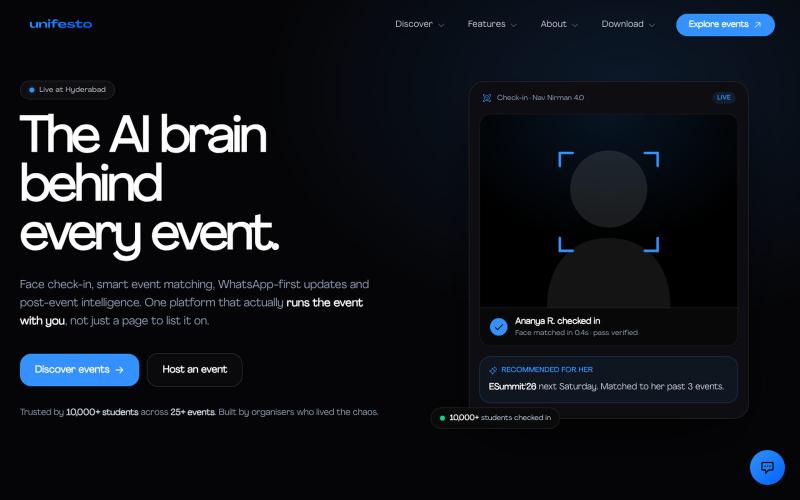Click the face scan icon beside Check-in
The image size is (800, 500).
487,98
